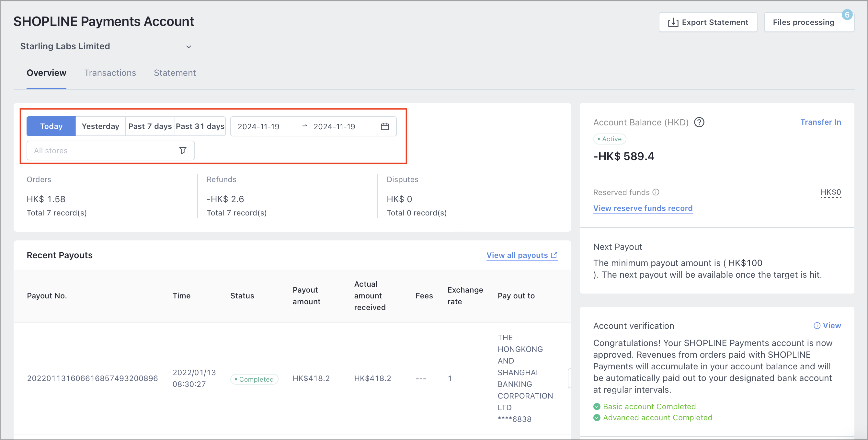868x440 pixels.
Task: Click the Recent Payouts heading
Action: coord(60,255)
